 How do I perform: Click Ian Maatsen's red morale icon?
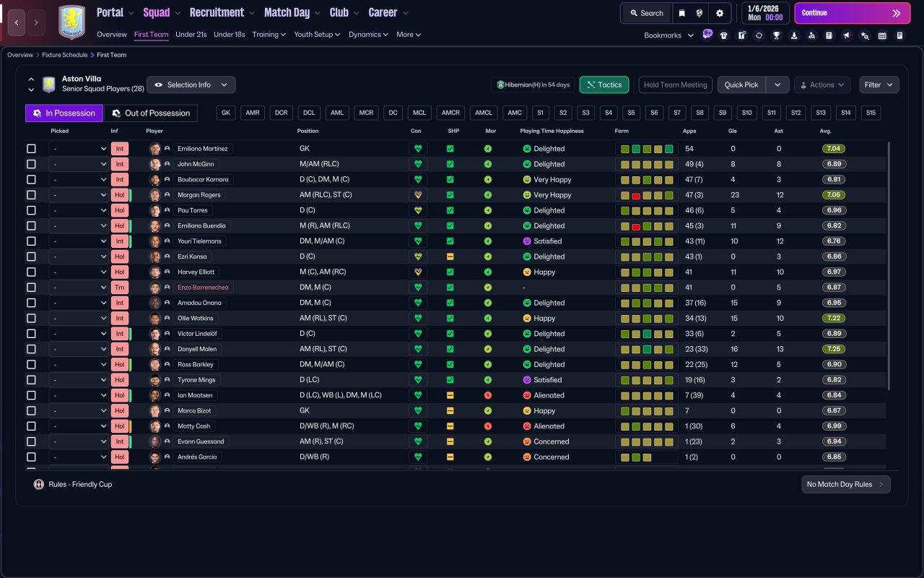[x=488, y=395]
